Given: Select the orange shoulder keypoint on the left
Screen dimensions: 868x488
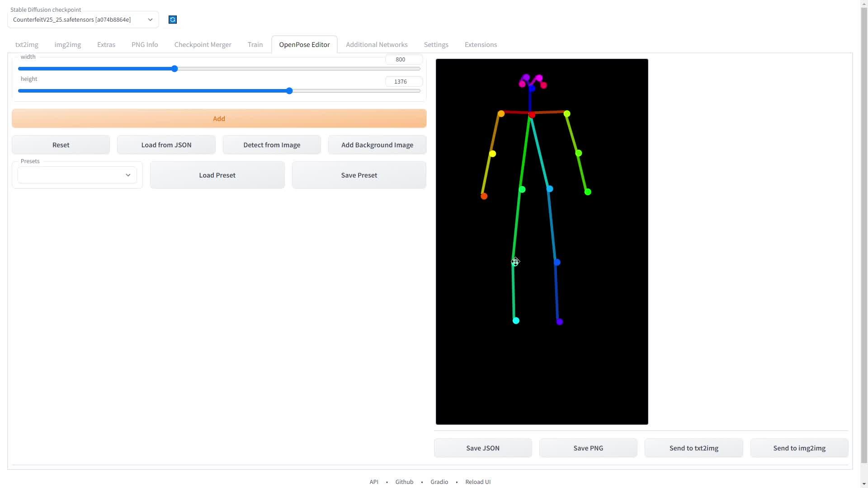Looking at the screenshot, I should (x=501, y=113).
